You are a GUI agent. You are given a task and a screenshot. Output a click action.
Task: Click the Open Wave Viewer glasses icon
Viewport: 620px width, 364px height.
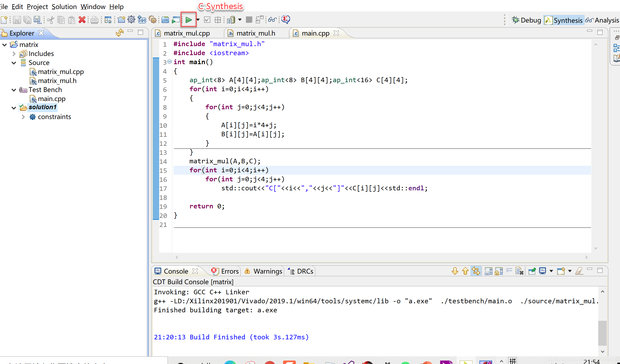(272, 20)
